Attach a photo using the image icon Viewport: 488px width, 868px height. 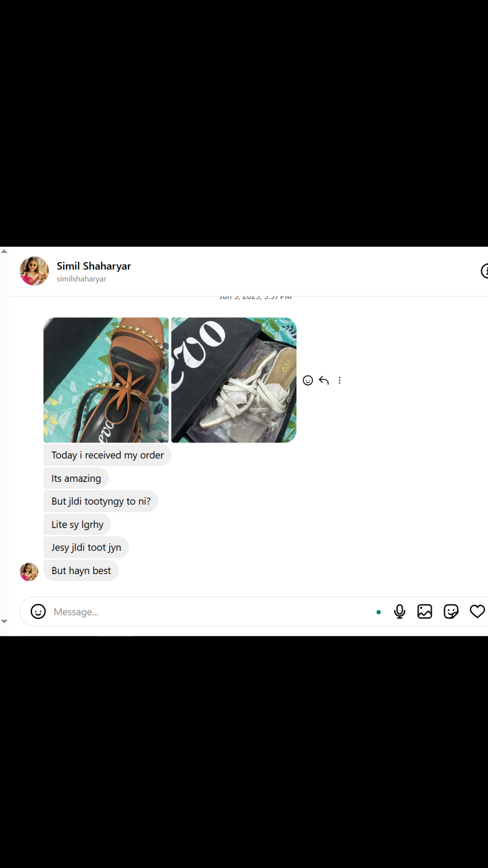[x=425, y=612]
